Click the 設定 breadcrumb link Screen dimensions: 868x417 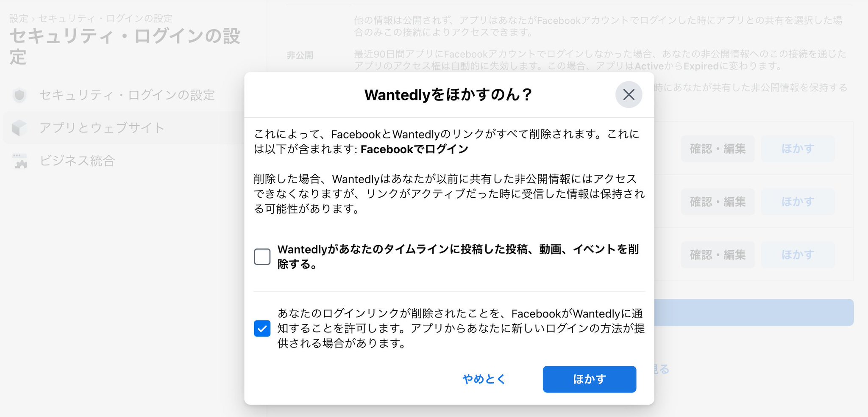point(19,19)
